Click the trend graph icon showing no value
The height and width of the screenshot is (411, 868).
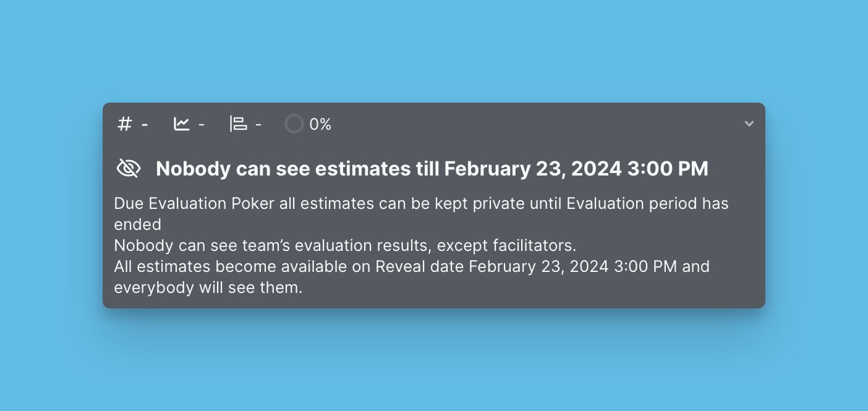(181, 124)
